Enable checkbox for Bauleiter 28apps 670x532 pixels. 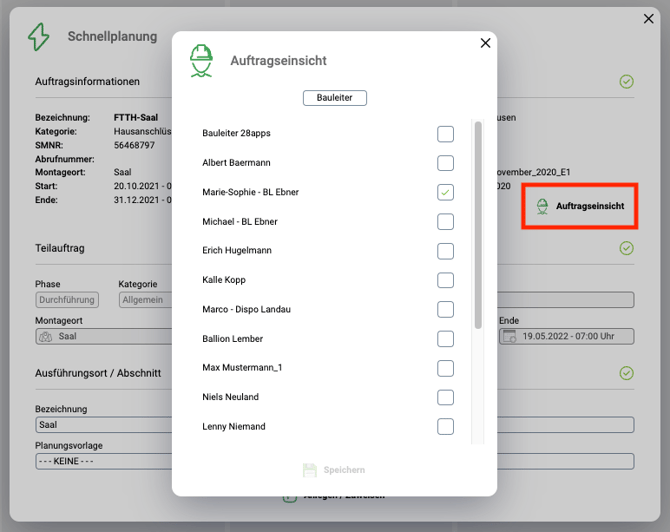click(x=445, y=134)
